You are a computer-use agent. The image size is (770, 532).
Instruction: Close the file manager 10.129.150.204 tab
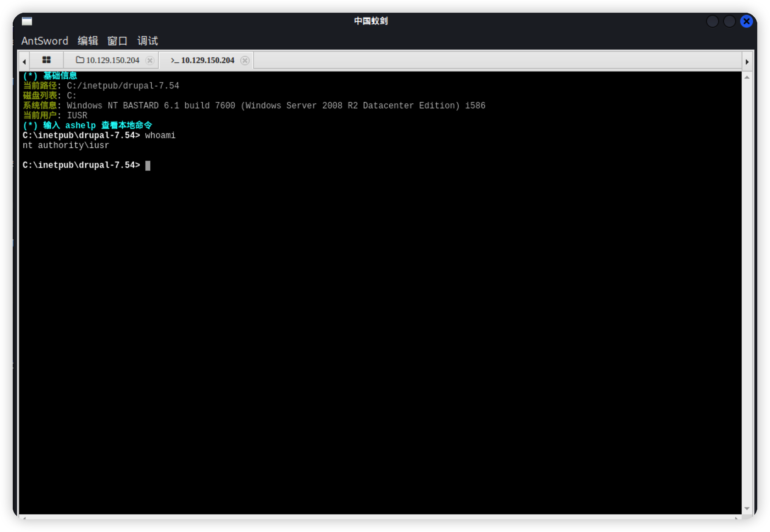coord(150,61)
